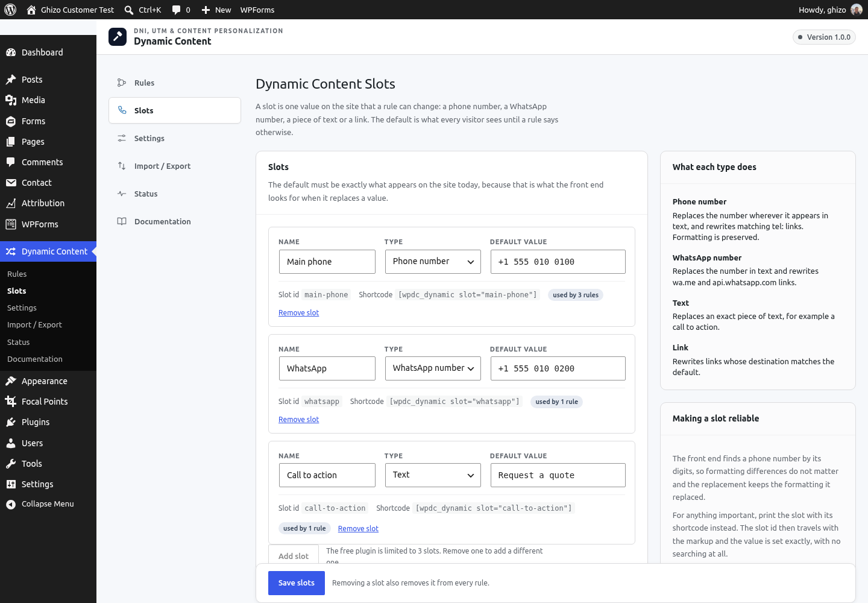Remove the Call to action slot

click(x=358, y=529)
